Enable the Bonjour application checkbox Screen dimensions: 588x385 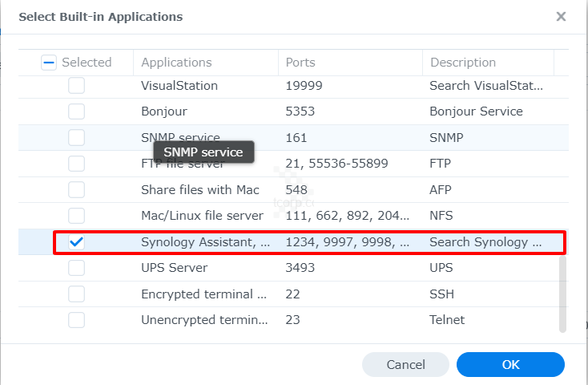pyautogui.click(x=76, y=111)
